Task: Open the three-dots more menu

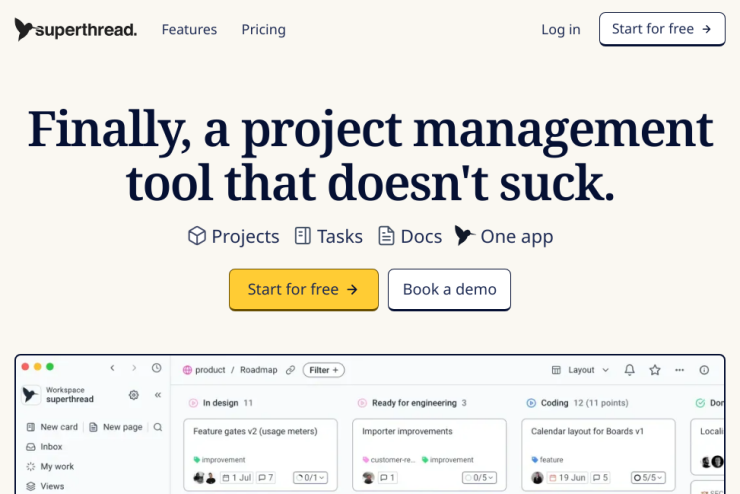Action: pyautogui.click(x=680, y=370)
